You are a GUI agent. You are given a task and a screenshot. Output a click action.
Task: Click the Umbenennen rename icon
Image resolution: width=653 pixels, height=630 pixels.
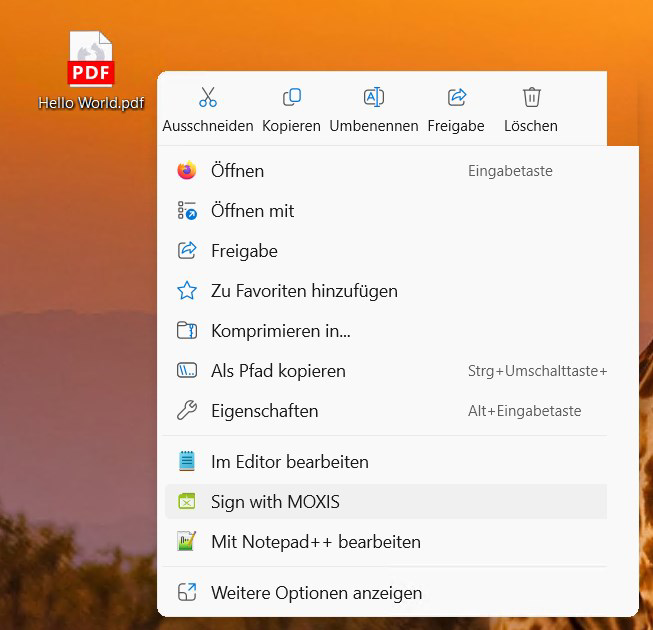[374, 97]
